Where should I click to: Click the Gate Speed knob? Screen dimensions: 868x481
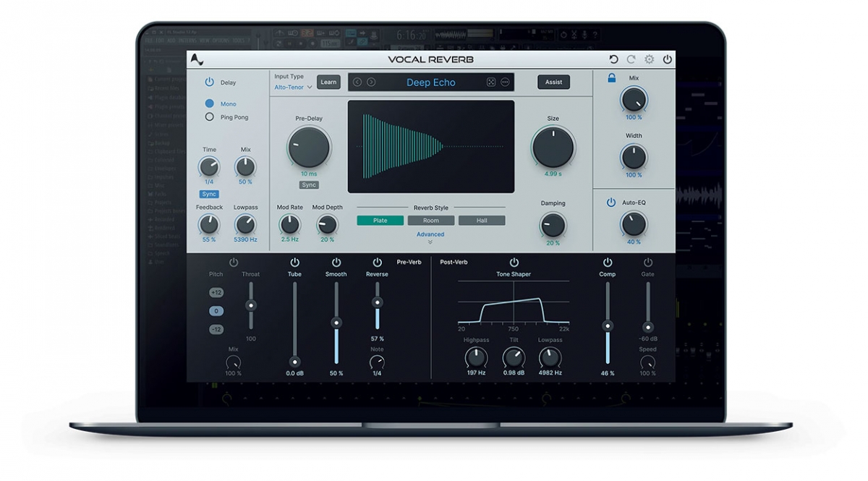[647, 362]
